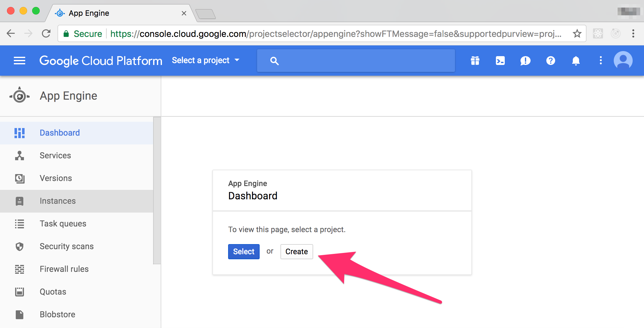Click the browser forward arrow

28,33
